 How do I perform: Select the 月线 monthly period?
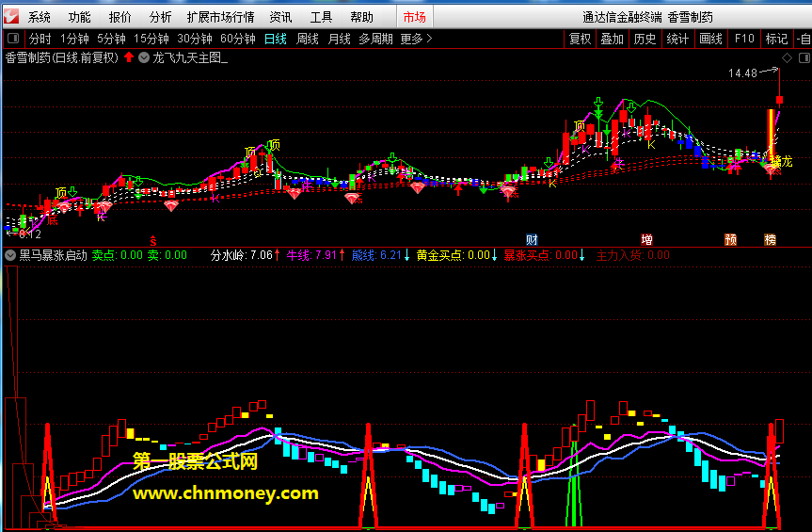click(x=340, y=39)
